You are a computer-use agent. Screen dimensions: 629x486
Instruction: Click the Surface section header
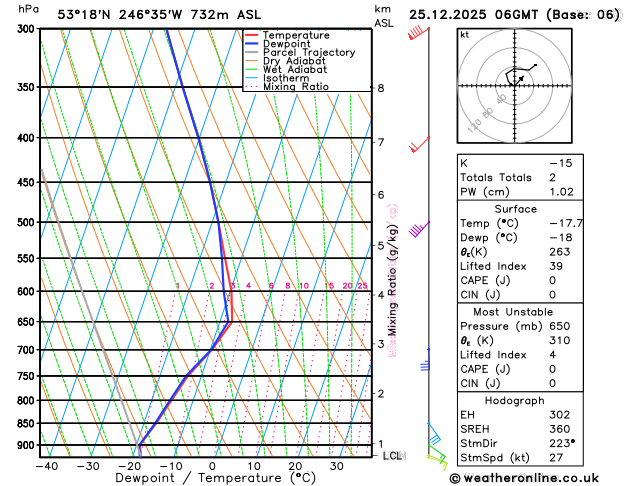point(515,209)
